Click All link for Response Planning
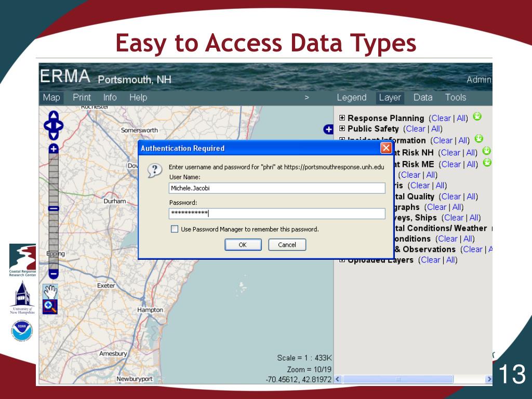 pyautogui.click(x=461, y=118)
